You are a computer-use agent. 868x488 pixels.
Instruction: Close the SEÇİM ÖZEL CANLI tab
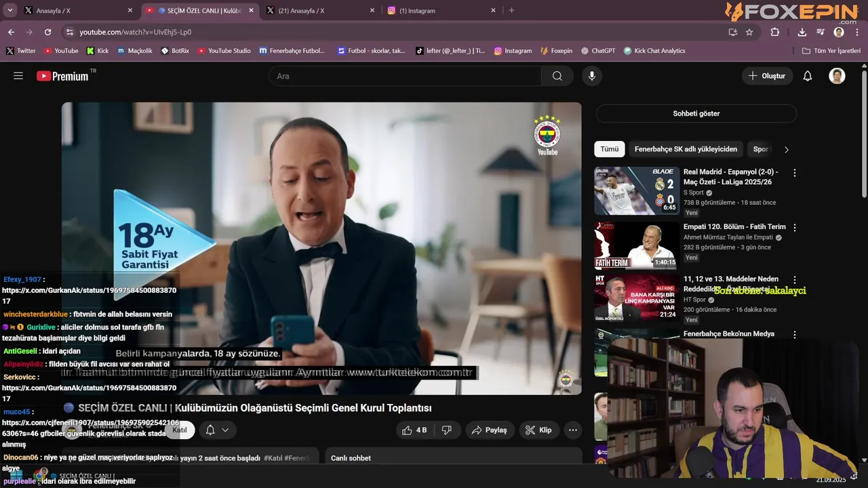pos(251,10)
